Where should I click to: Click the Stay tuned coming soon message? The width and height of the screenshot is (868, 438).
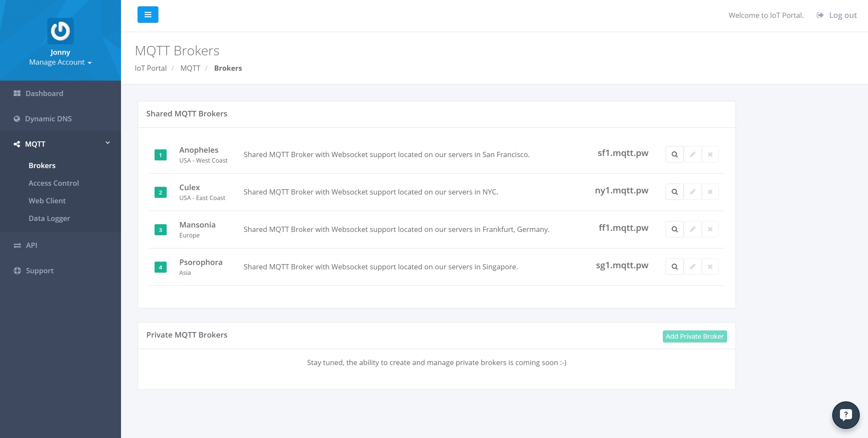pyautogui.click(x=437, y=363)
